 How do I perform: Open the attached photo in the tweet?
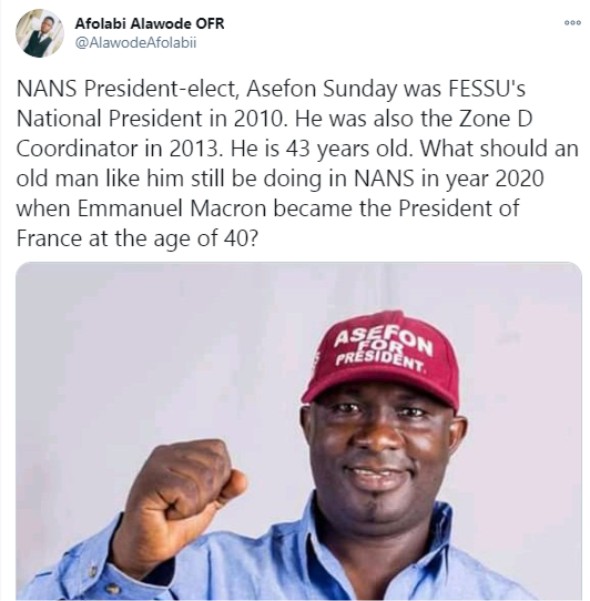(x=299, y=431)
